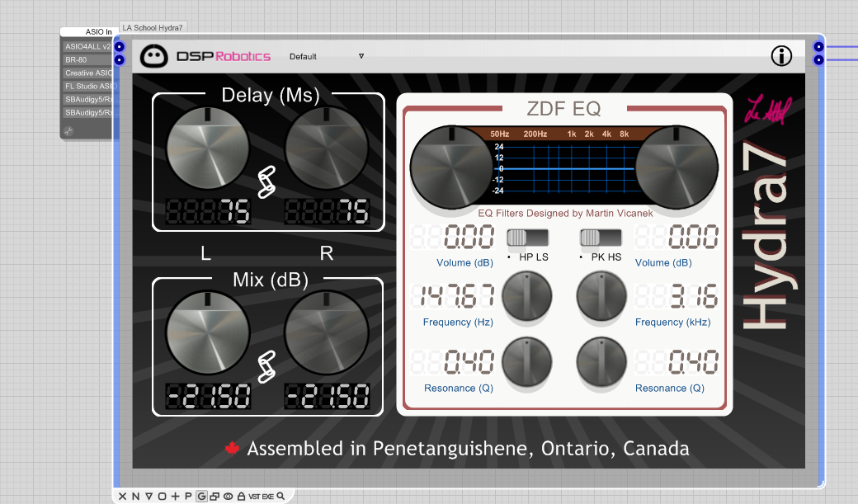Screen dimensions: 858x504
Task: Click the VST export icon
Action: (x=254, y=497)
